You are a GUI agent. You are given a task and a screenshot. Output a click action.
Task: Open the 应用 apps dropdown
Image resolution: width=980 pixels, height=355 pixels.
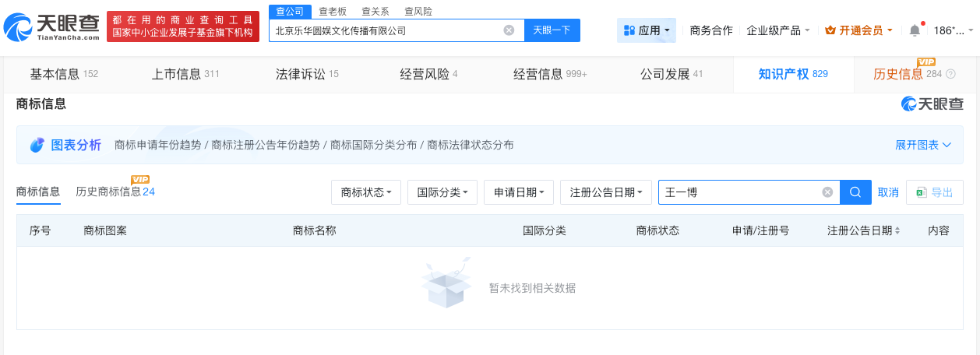click(x=647, y=30)
